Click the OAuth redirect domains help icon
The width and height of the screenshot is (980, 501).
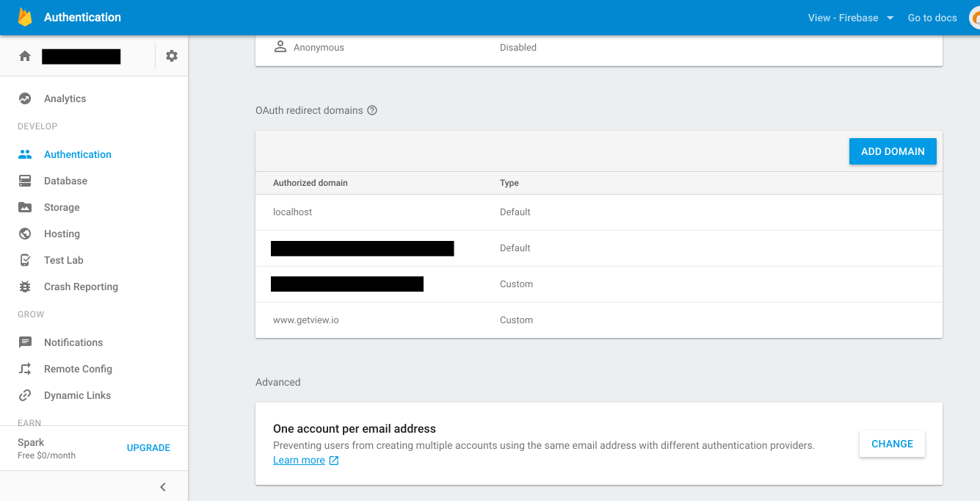pos(372,110)
